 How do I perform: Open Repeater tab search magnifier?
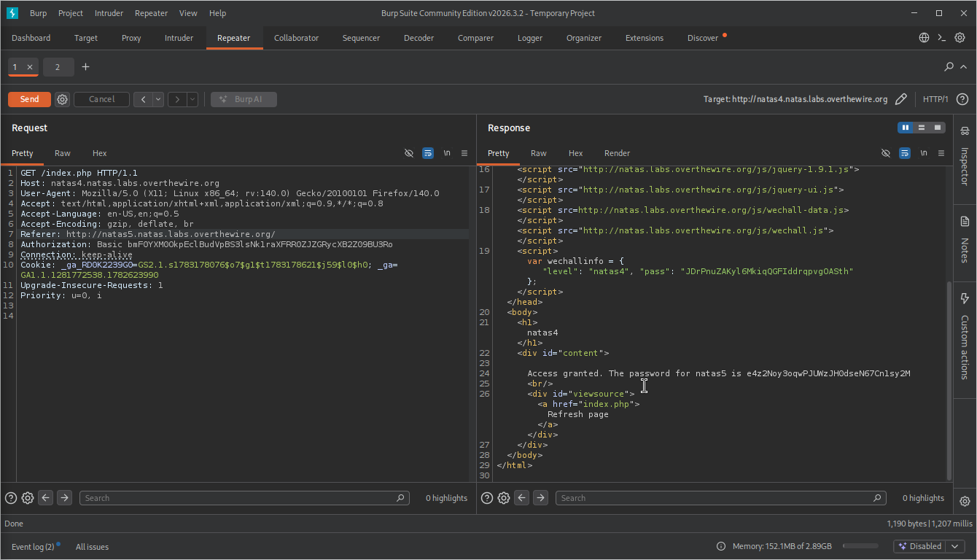click(949, 67)
